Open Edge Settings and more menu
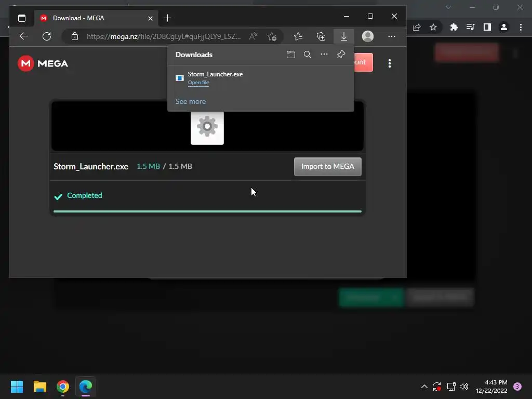Screen dimensions: 532x399 tap(392, 36)
